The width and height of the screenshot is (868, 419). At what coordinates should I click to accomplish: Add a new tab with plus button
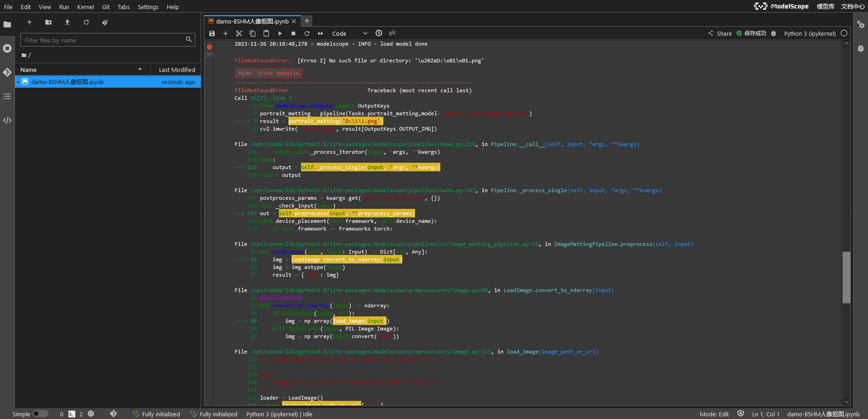pos(307,21)
